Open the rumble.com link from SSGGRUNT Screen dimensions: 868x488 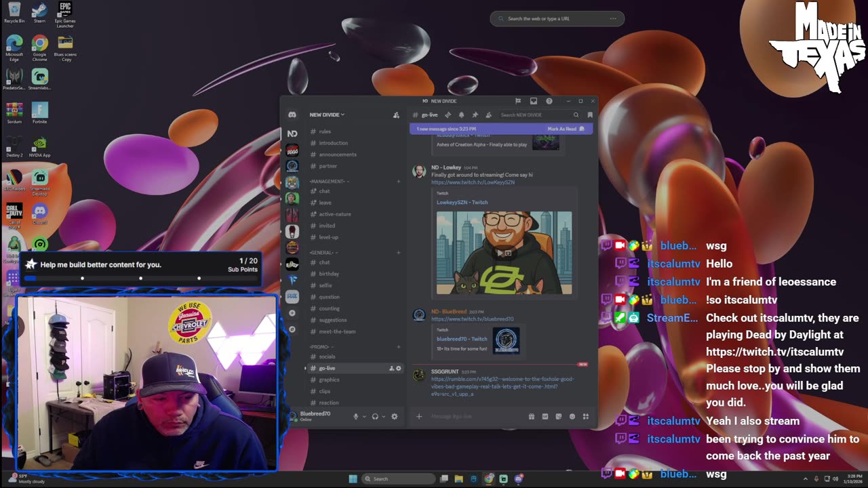tap(502, 386)
